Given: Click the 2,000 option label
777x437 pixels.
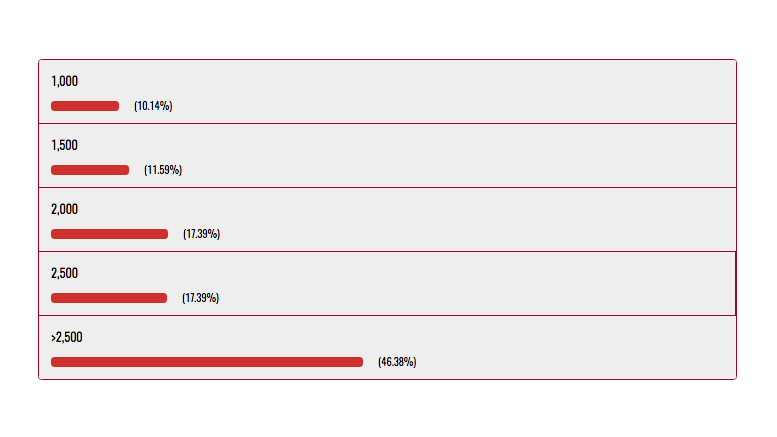Looking at the screenshot, I should (x=64, y=209).
